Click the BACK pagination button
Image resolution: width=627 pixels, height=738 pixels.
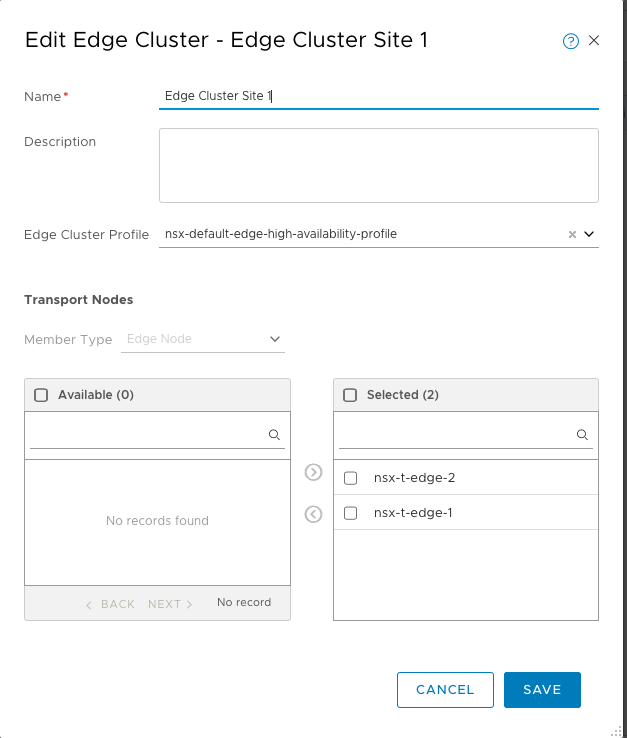pos(110,604)
